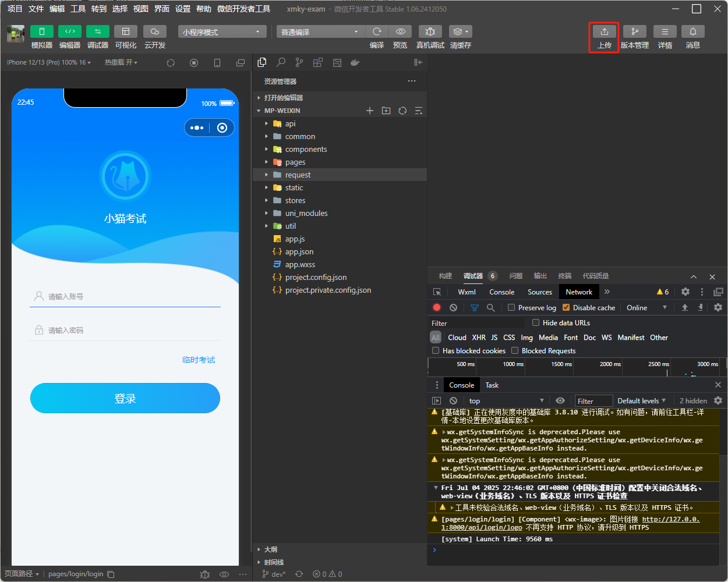Click the 临时考试 link in simulator
Screen dimensions: 728x582
click(199, 360)
